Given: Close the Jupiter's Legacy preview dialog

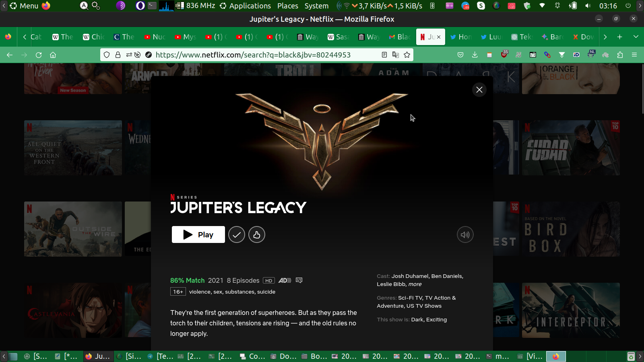Looking at the screenshot, I should click(479, 90).
